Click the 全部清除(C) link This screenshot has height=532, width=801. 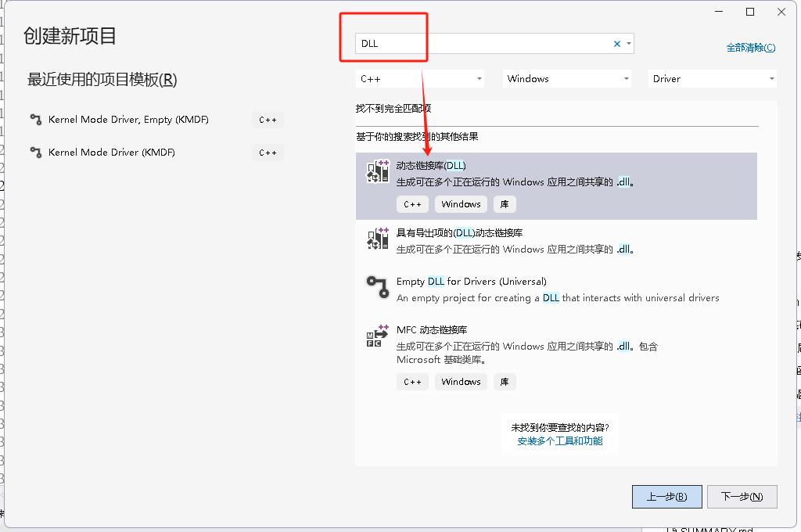[750, 48]
